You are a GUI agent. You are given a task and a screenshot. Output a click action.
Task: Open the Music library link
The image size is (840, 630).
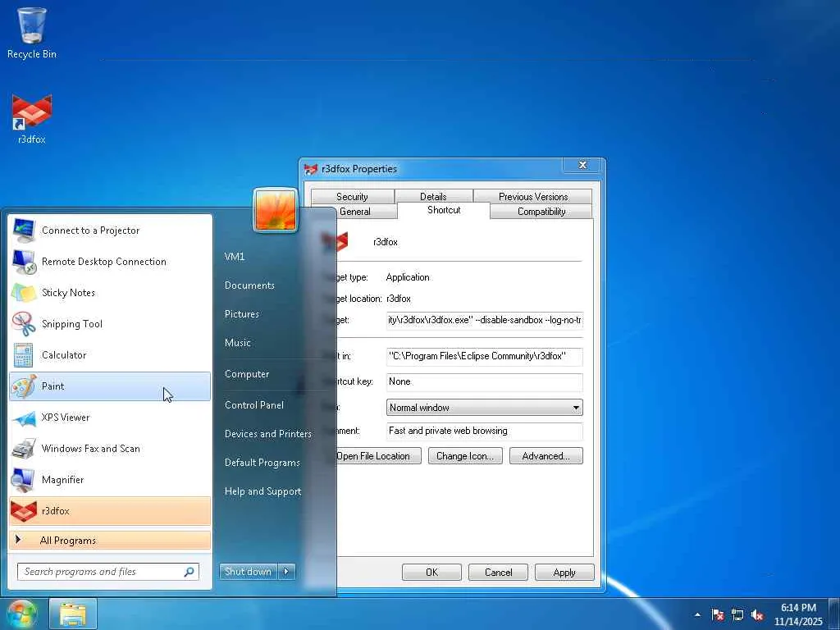coord(237,343)
